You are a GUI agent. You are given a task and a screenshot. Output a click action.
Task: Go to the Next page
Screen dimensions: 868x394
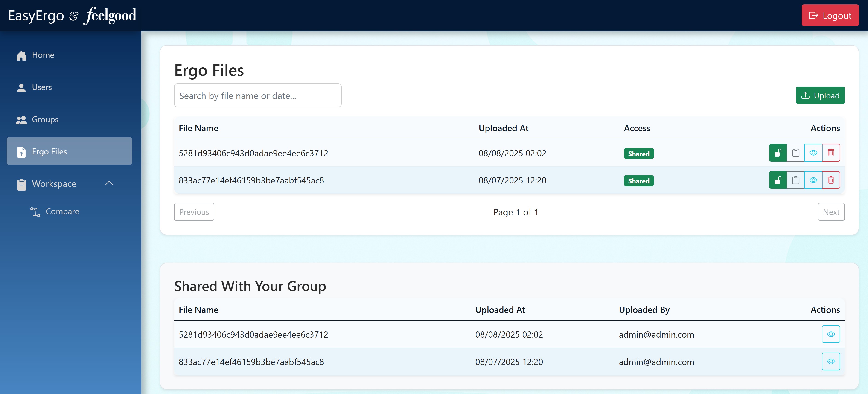pyautogui.click(x=831, y=212)
